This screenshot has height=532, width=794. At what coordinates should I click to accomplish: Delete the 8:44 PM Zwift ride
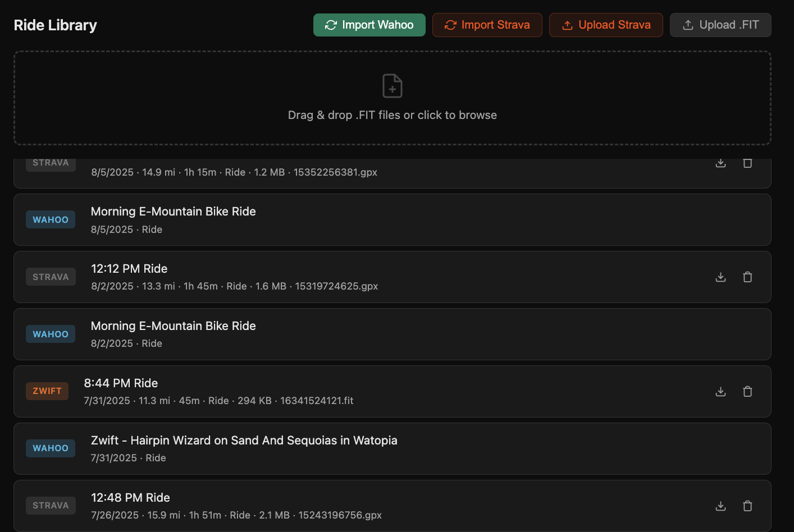pyautogui.click(x=747, y=392)
